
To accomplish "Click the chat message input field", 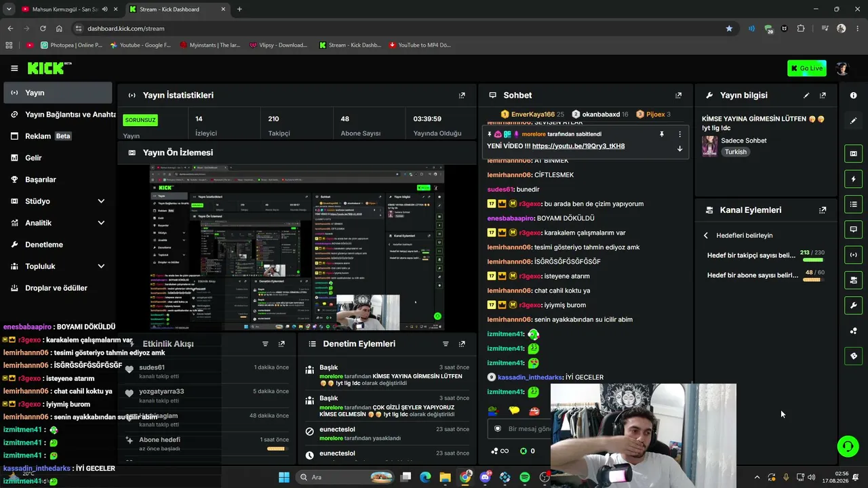I will pyautogui.click(x=518, y=429).
